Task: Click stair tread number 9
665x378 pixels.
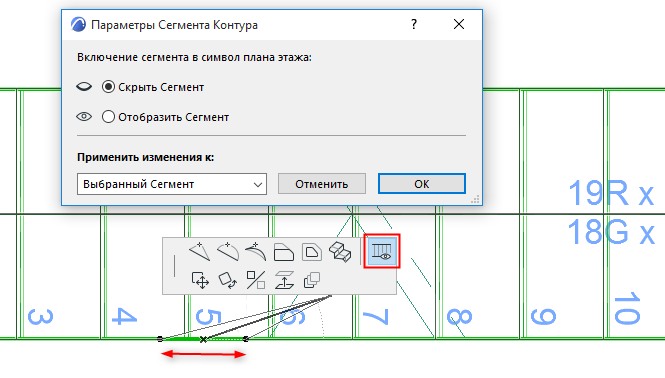Action: click(544, 317)
